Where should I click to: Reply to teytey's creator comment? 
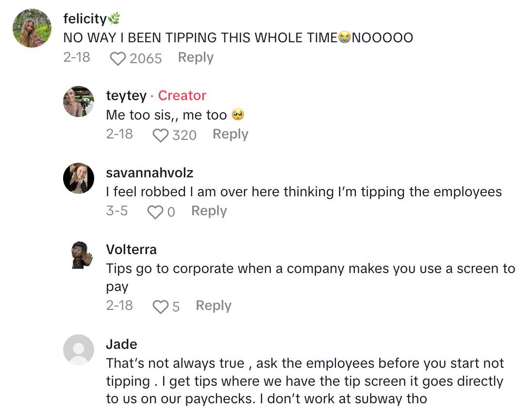coord(230,134)
